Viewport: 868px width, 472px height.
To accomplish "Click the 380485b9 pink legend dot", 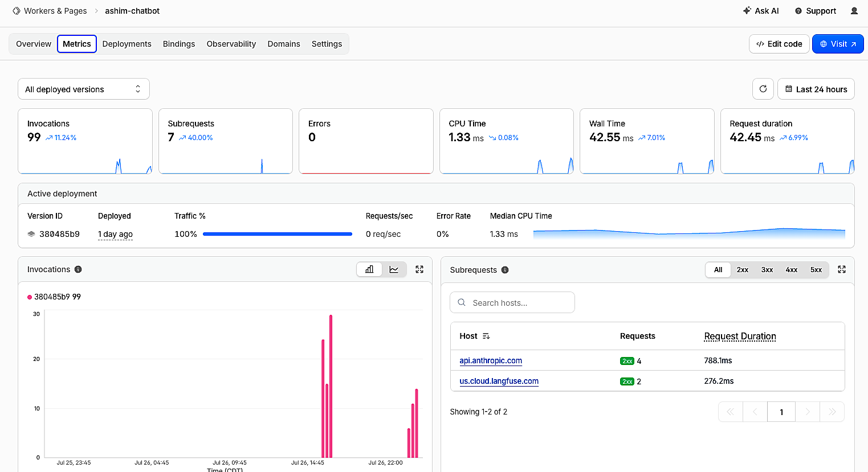I will 30,297.
